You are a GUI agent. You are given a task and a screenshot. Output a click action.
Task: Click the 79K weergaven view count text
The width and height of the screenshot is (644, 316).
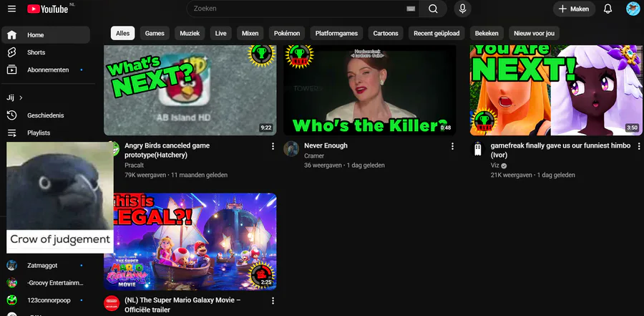point(145,175)
